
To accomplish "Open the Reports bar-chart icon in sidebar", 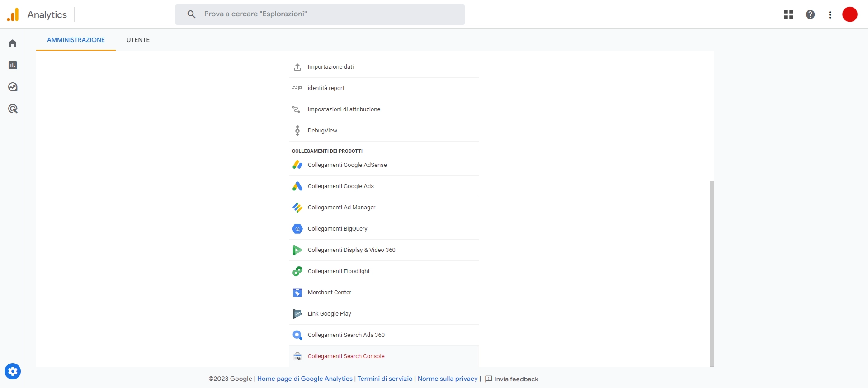I will coord(13,65).
